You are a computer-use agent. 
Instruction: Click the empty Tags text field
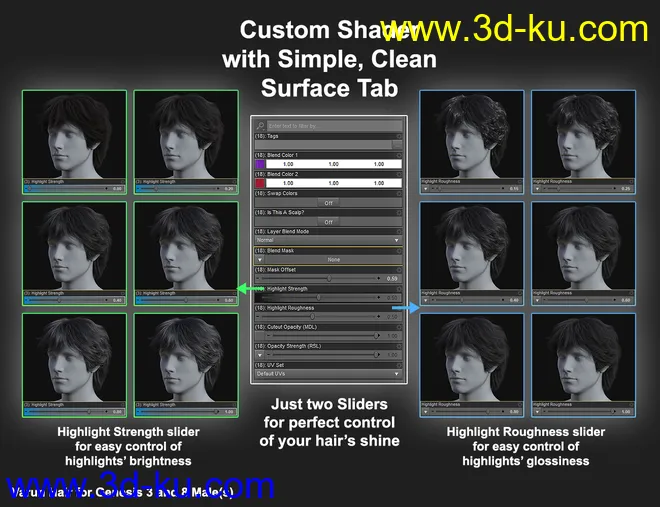point(323,145)
